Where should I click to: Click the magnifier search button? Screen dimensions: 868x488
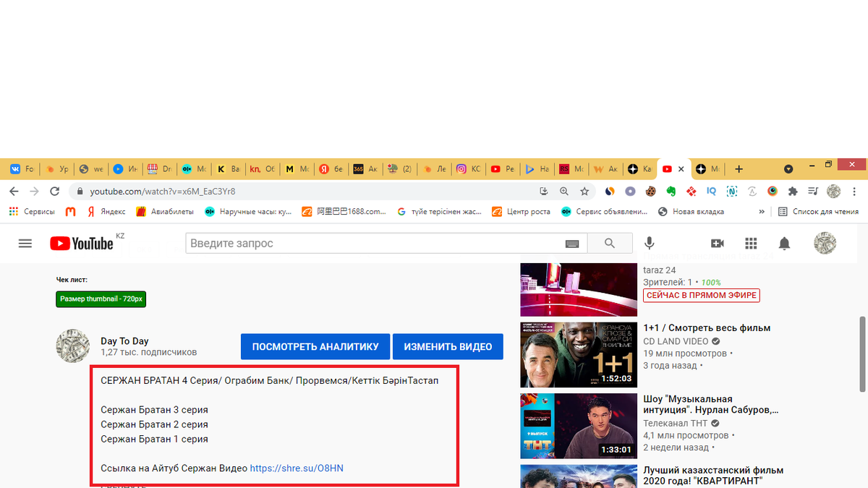pyautogui.click(x=610, y=244)
